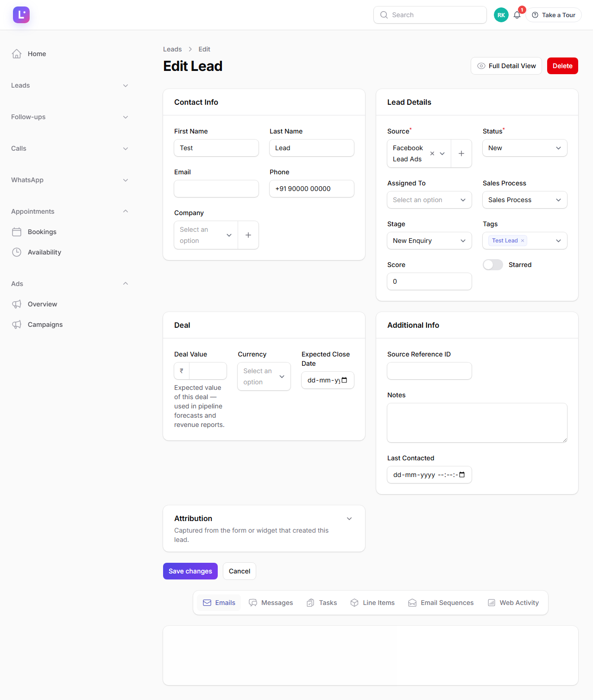Click the Take a Tour button
The image size is (593, 700).
(554, 15)
